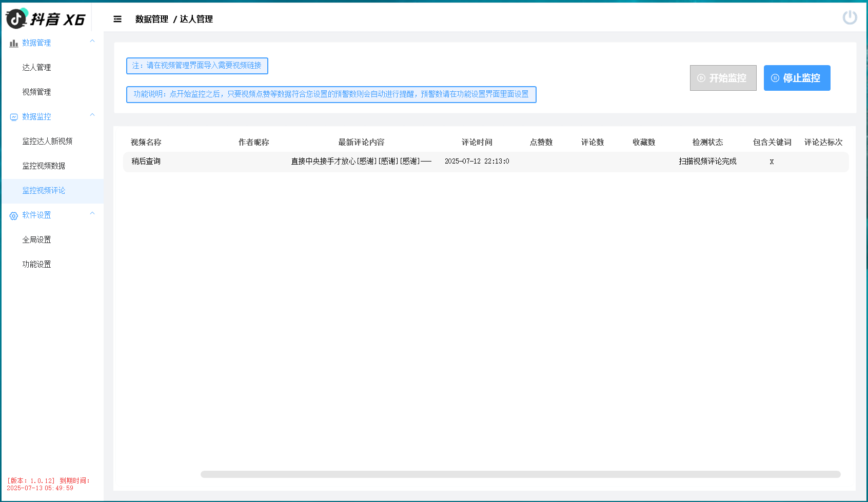The image size is (868, 502).
Task: Click the 扫描视频评论完成 status cell
Action: point(708,162)
